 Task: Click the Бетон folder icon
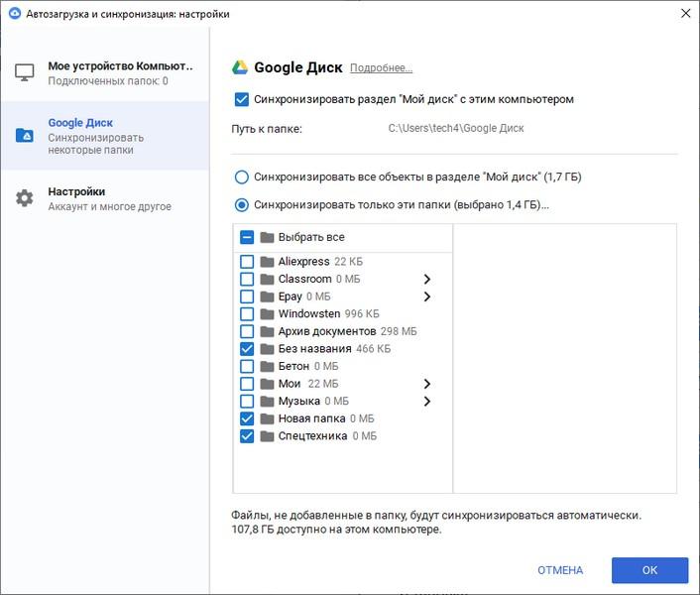click(267, 366)
